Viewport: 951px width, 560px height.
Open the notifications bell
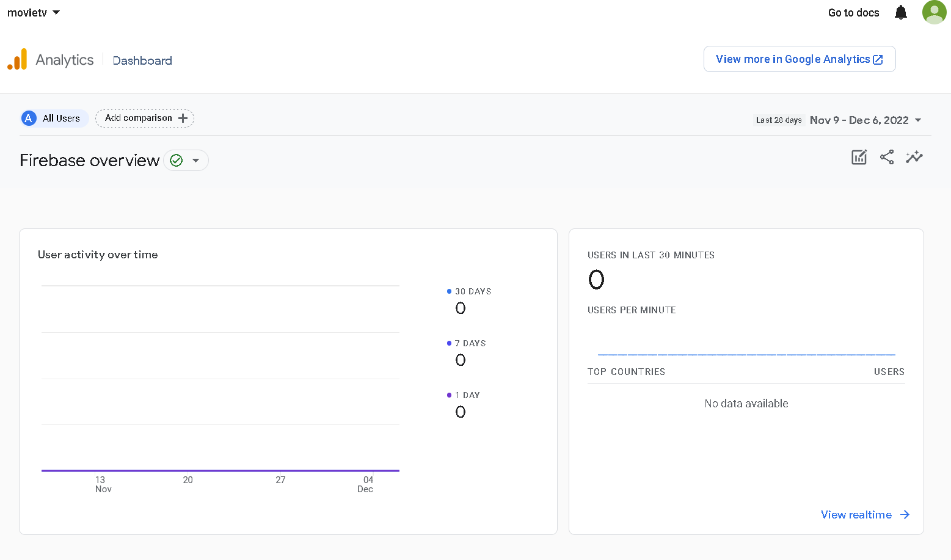[x=900, y=13]
